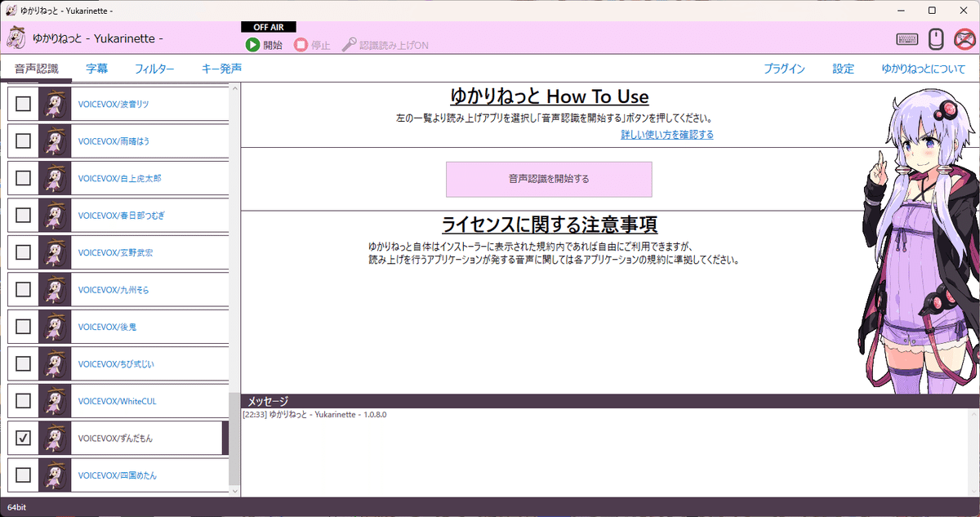Check the box for VOICEVOX/波音リツ

click(24, 104)
